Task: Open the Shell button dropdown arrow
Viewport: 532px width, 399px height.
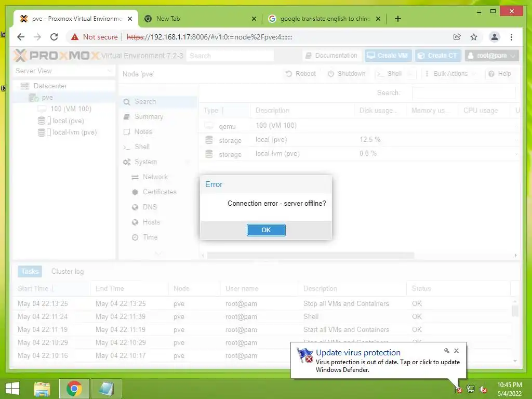Action: 411,74
